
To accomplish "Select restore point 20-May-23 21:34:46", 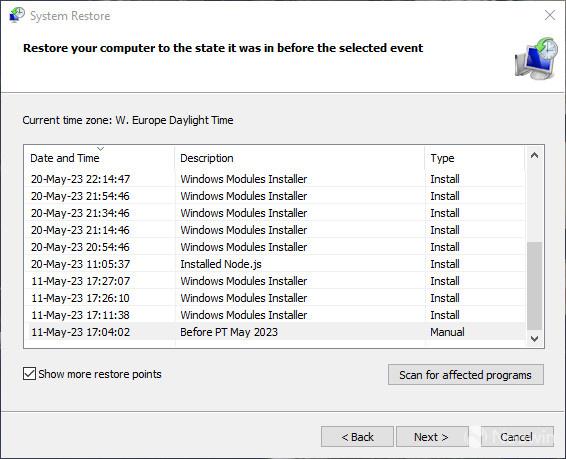I will pos(275,213).
